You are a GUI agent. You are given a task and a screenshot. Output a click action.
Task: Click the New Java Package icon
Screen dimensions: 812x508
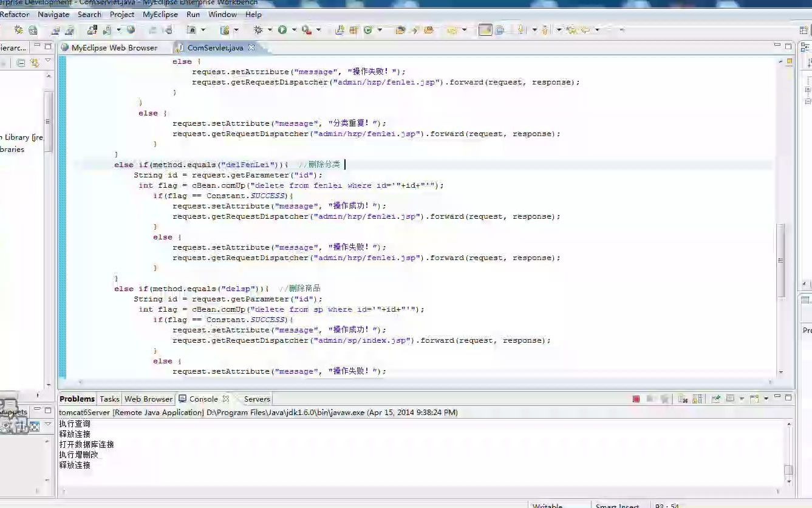[x=353, y=30]
